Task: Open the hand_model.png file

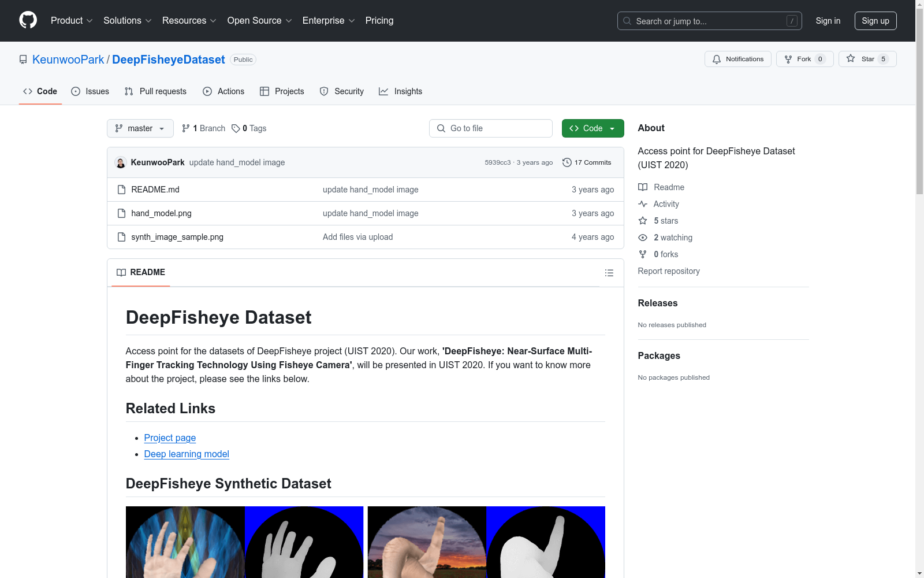Action: pyautogui.click(x=161, y=213)
